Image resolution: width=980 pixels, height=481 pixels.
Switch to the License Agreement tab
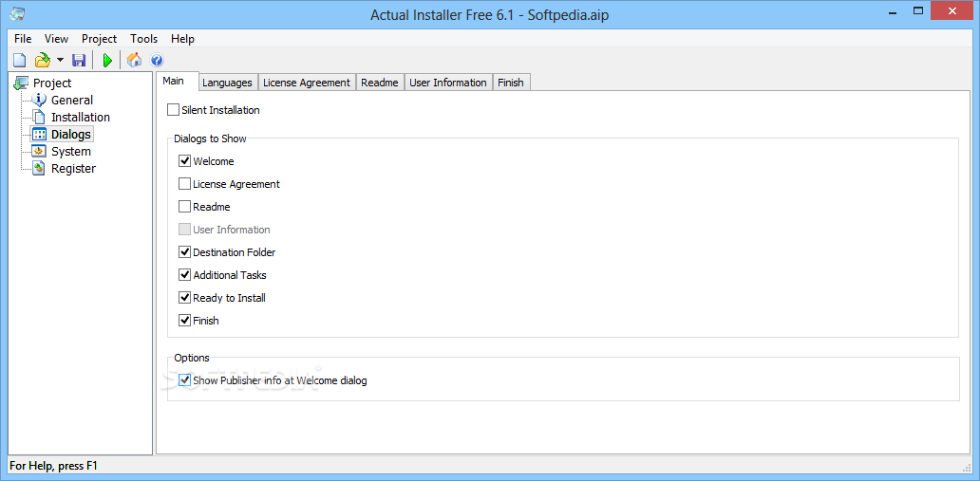point(307,83)
